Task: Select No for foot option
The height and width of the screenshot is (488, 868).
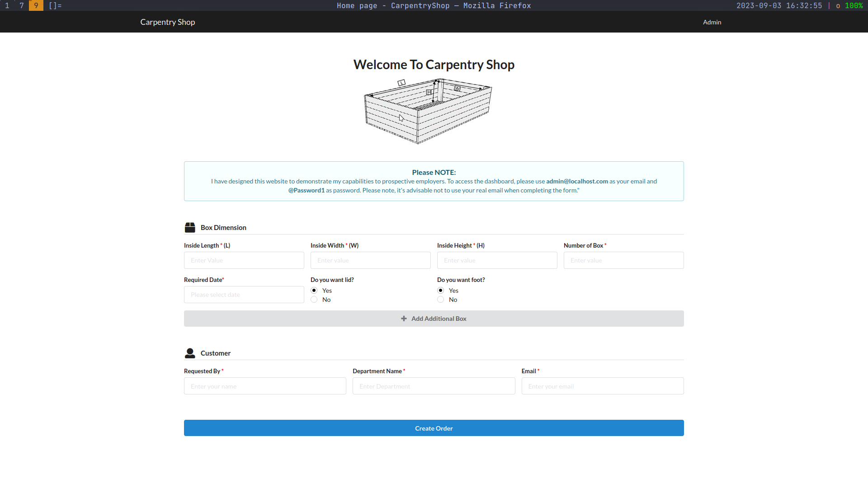Action: 441,300
